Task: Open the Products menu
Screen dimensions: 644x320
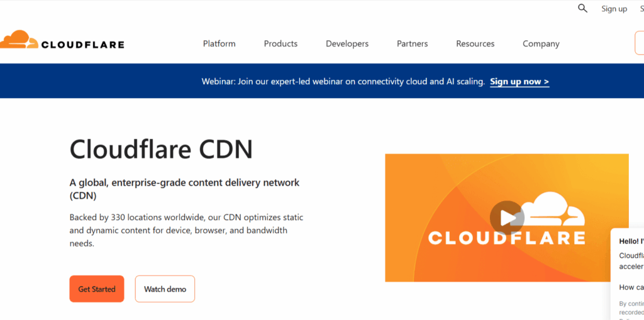Action: [x=280, y=43]
